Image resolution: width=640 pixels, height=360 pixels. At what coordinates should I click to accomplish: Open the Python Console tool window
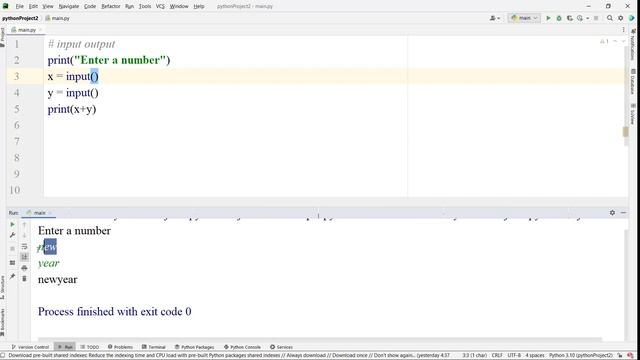point(242,347)
